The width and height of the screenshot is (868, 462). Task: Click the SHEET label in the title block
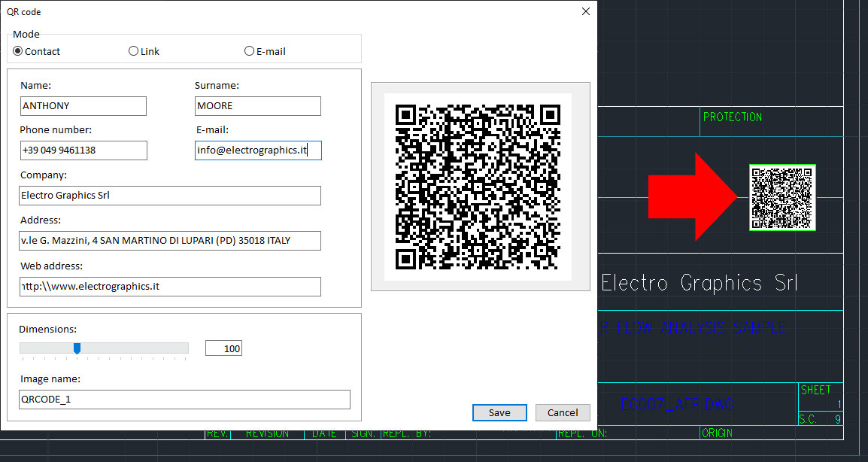pyautogui.click(x=815, y=390)
